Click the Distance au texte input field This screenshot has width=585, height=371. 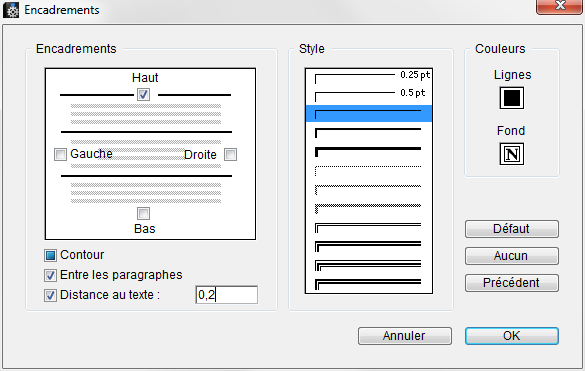[226, 295]
